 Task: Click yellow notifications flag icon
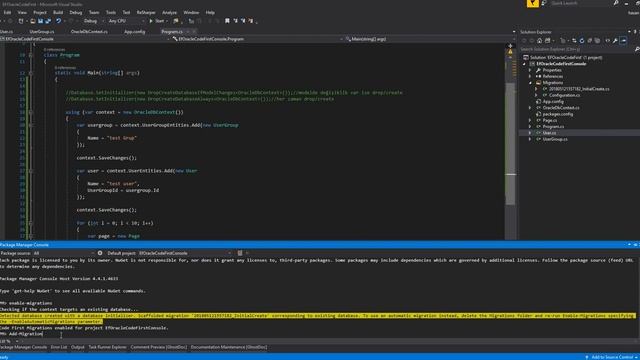tap(533, 4)
